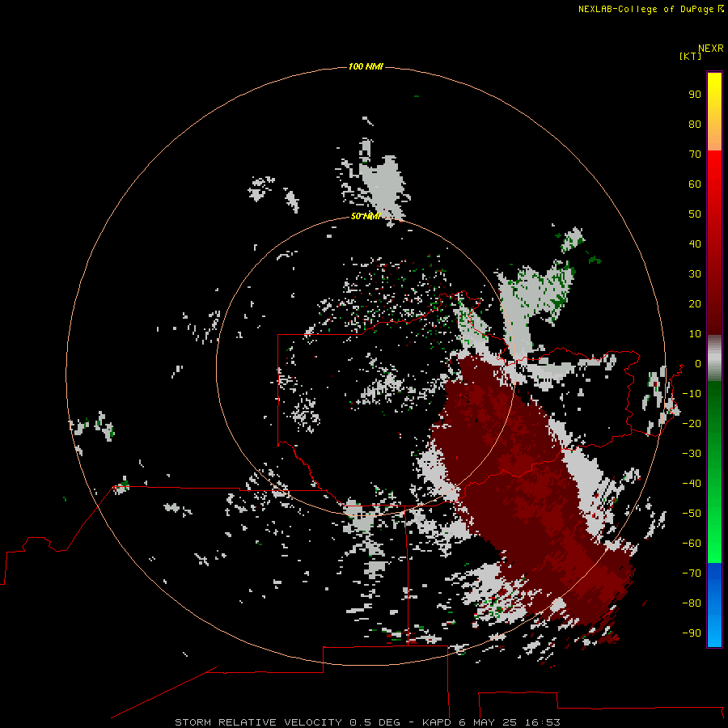
Task: Click the 50 value on the velocity scale
Action: (695, 214)
